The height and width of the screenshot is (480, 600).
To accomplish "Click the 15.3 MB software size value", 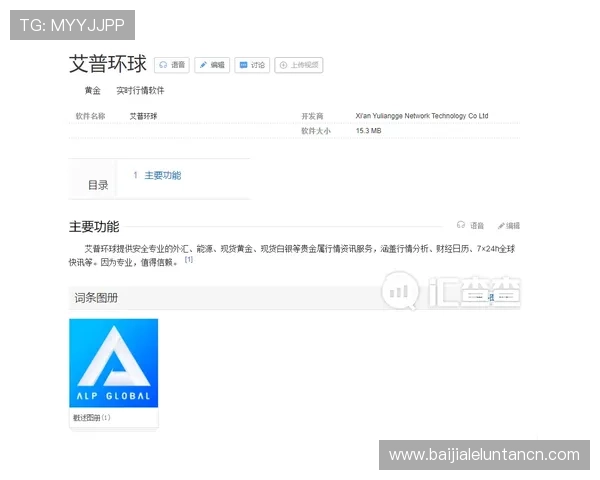I will 368,131.
